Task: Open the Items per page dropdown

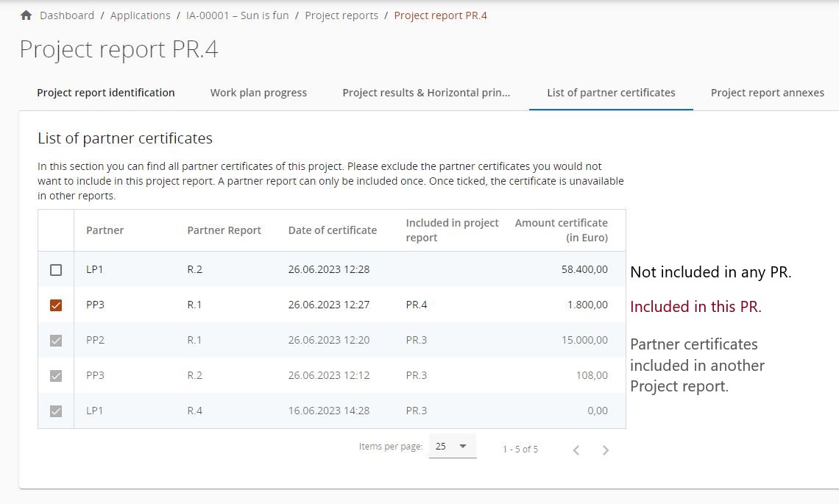Action: (x=452, y=447)
